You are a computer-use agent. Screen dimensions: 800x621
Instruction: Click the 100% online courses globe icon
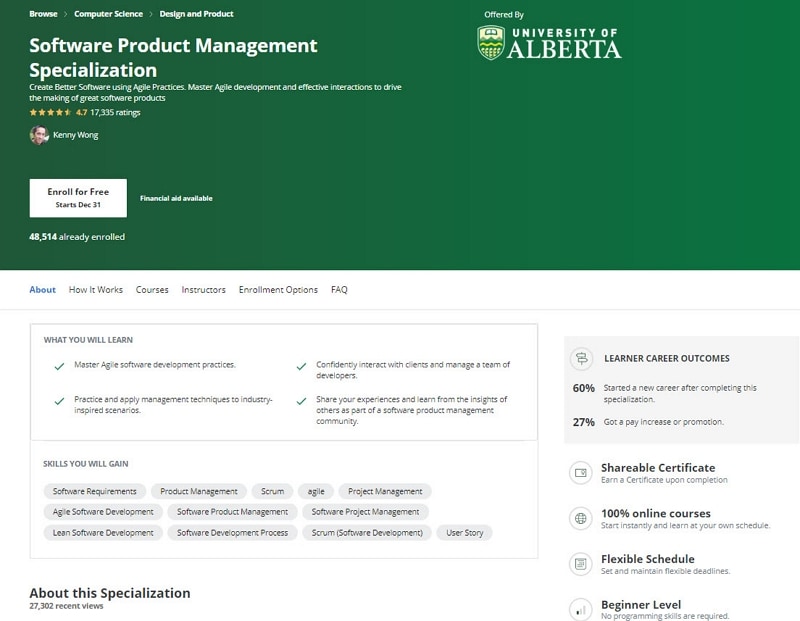(x=581, y=518)
